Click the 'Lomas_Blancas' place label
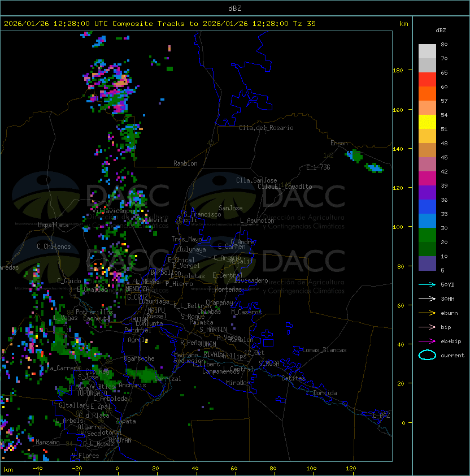Screen dimensions: 470x476 (x=324, y=350)
